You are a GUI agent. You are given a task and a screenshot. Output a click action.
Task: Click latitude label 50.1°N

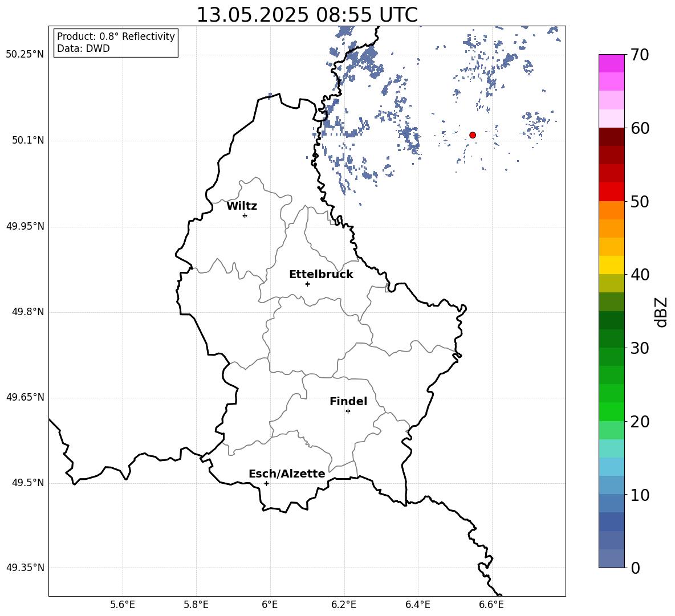tap(28, 141)
